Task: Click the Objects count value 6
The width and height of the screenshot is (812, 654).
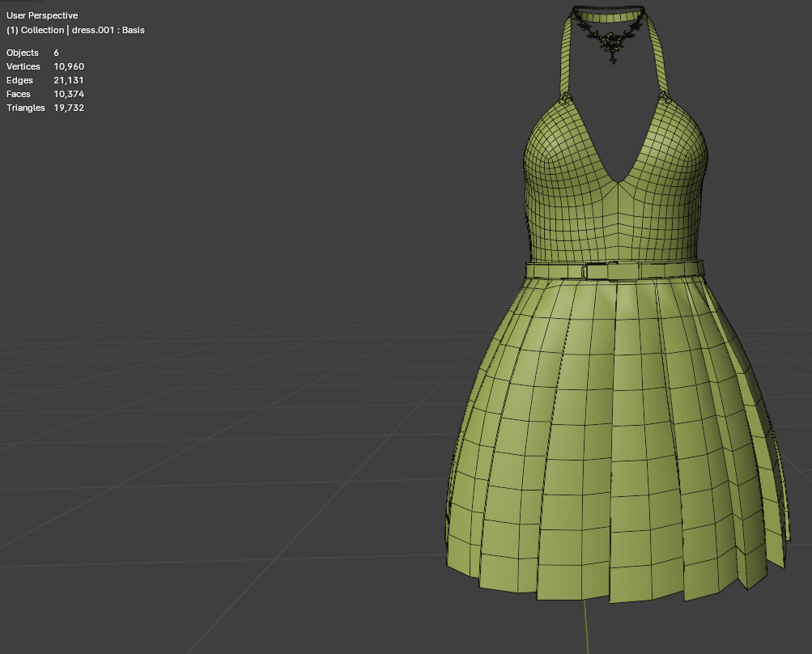Action: tap(56, 53)
